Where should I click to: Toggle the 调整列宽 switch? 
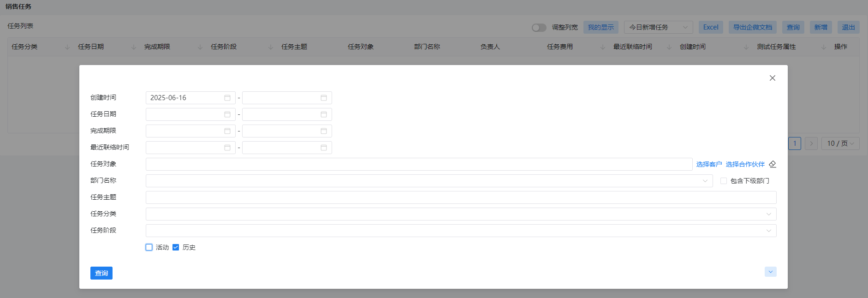(539, 28)
